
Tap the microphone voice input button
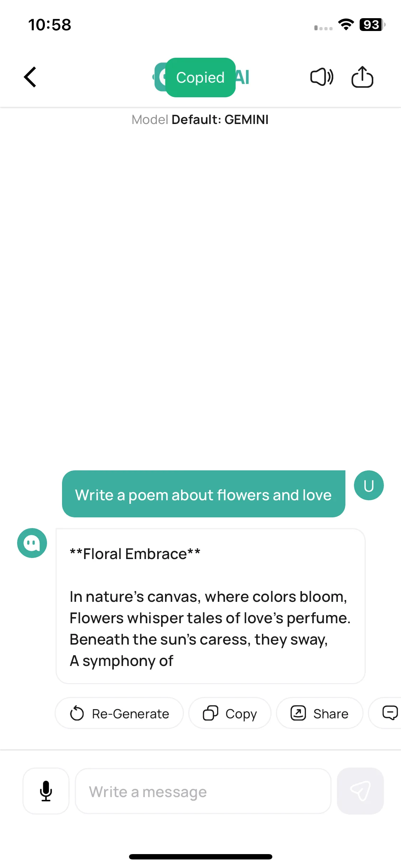coord(46,791)
